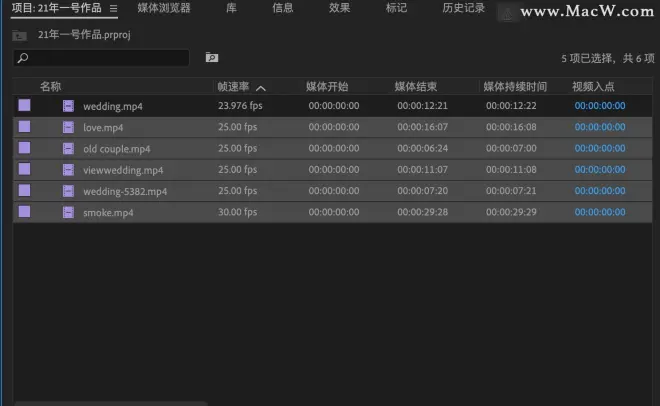Click wedding.mp4 video in point timecode
Screen dimensions: 660x406
[600, 106]
